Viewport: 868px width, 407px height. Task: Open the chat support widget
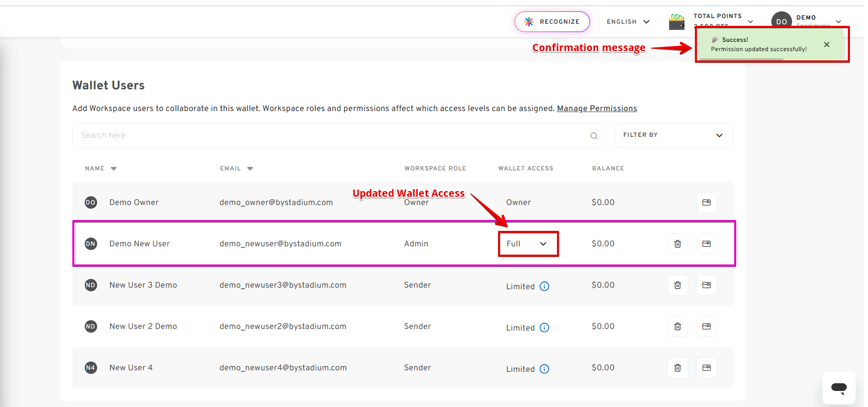point(839,387)
